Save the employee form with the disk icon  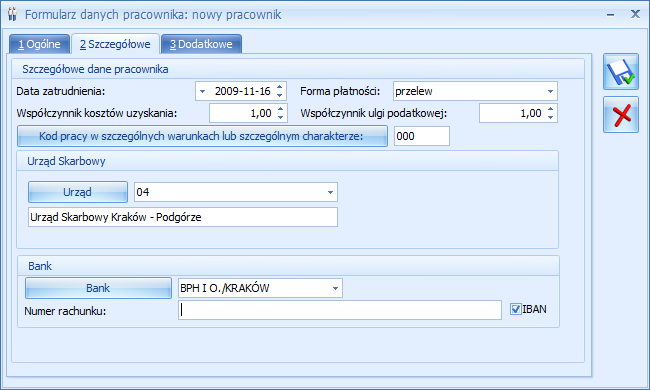(621, 72)
